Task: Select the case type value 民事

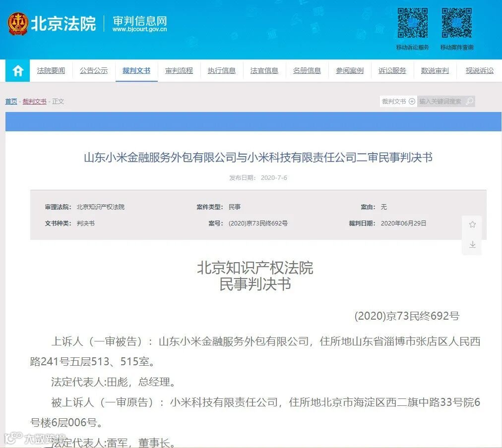Action: 235,207
